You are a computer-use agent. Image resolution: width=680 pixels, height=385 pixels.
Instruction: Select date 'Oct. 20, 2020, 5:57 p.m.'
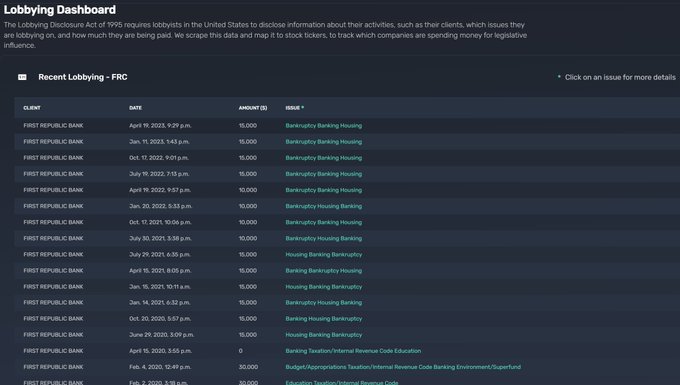point(160,319)
